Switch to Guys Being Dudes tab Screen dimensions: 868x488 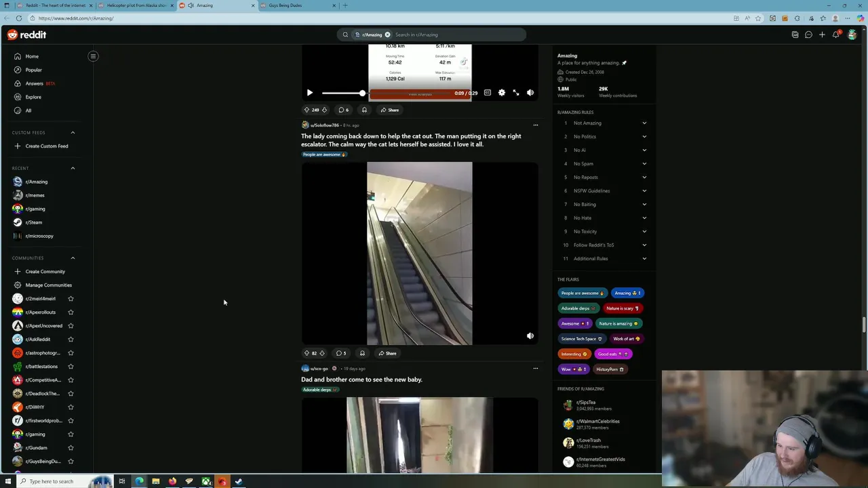point(297,5)
